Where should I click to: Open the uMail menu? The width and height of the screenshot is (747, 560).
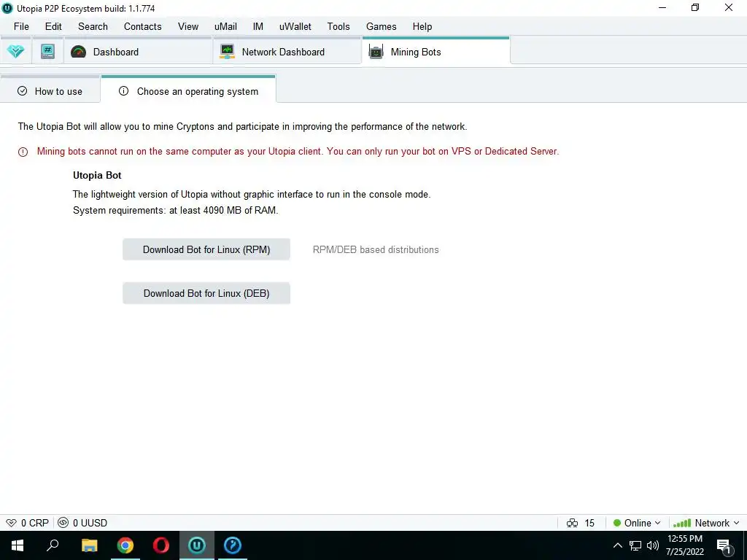[225, 27]
